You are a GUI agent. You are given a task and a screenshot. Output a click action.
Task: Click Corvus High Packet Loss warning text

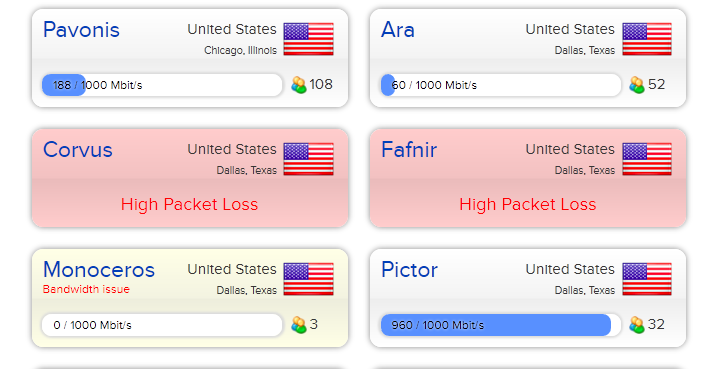point(189,205)
